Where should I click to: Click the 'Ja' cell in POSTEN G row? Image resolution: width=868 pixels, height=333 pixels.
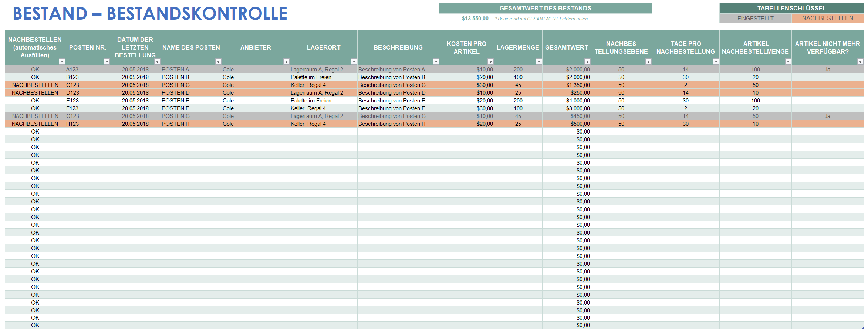828,116
